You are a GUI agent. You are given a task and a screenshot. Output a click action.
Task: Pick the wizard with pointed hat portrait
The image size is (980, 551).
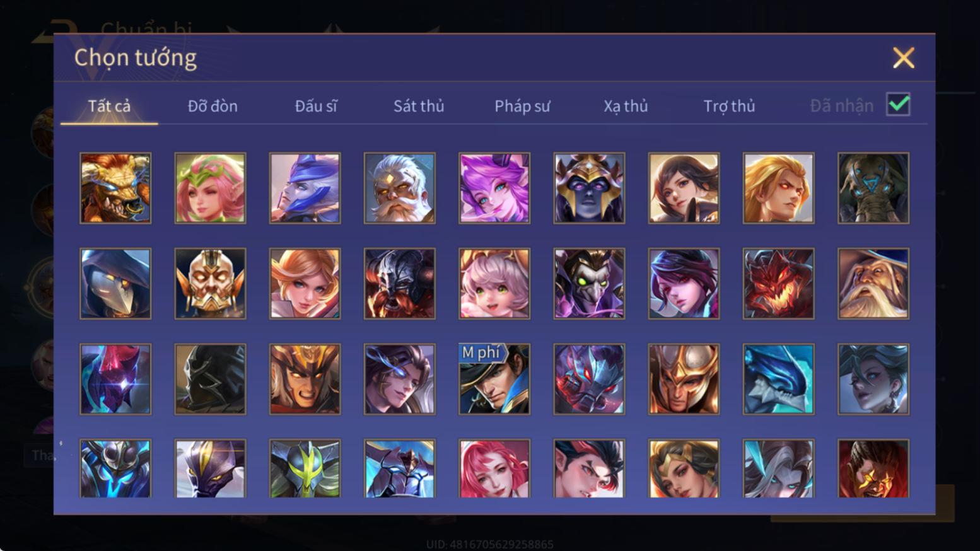click(x=873, y=283)
